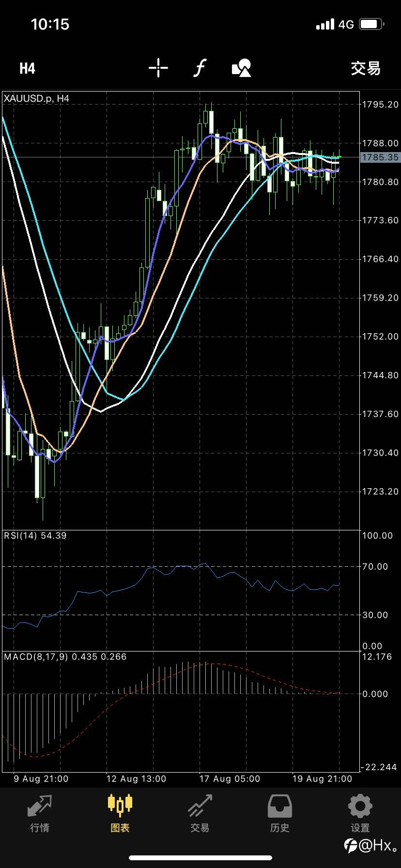Image resolution: width=401 pixels, height=868 pixels.
Task: Tap the cellular signal bars icon
Action: pyautogui.click(x=325, y=24)
